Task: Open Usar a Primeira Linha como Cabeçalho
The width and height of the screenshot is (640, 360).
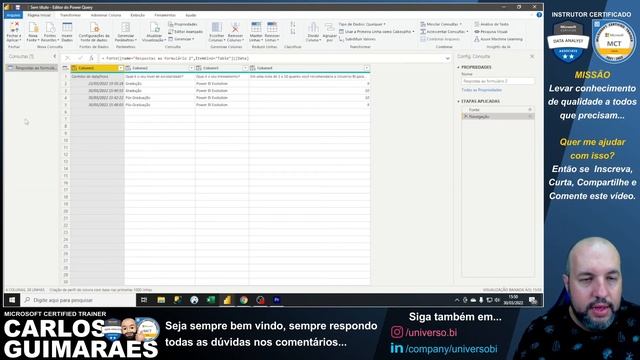Action: tap(377, 32)
